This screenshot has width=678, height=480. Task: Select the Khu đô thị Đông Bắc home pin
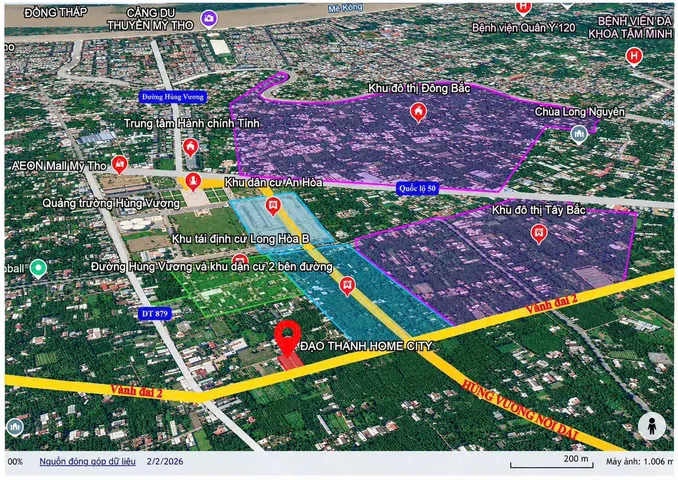coord(418,112)
